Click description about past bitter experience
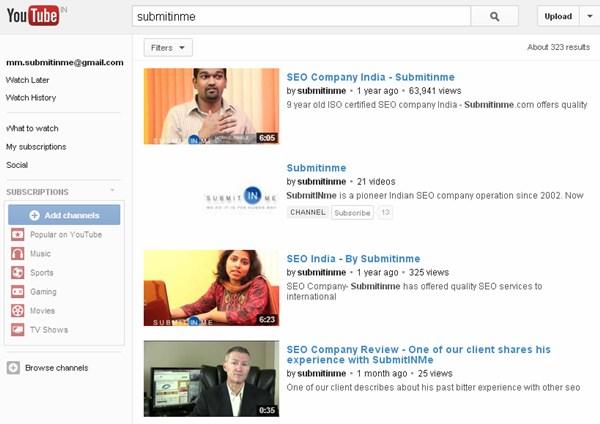Screen dimensions: 600x424 click(x=433, y=387)
